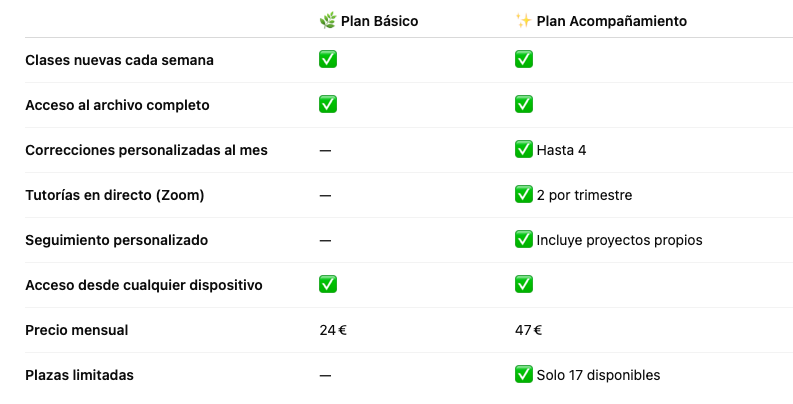Click Plan Básico checkmark for archivo completo
Screen dimensions: 793x404
[327, 105]
